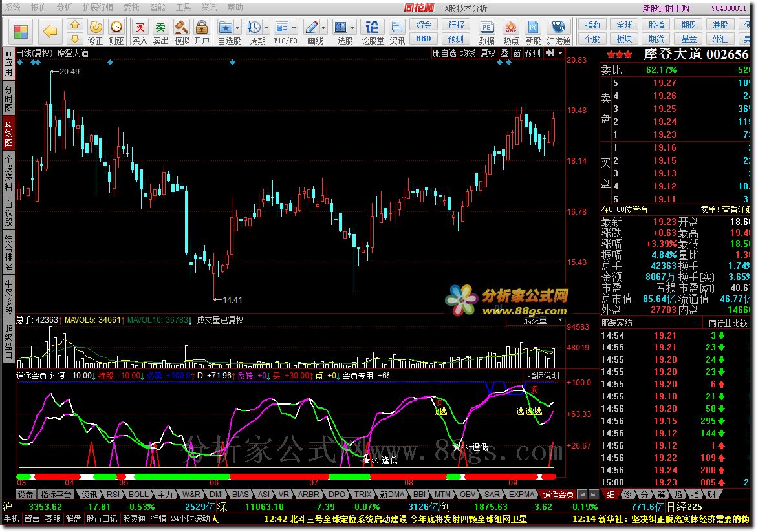Click the skip-to-end arrow on chart toolbar
This screenshot has width=758, height=532.
click(x=550, y=53)
